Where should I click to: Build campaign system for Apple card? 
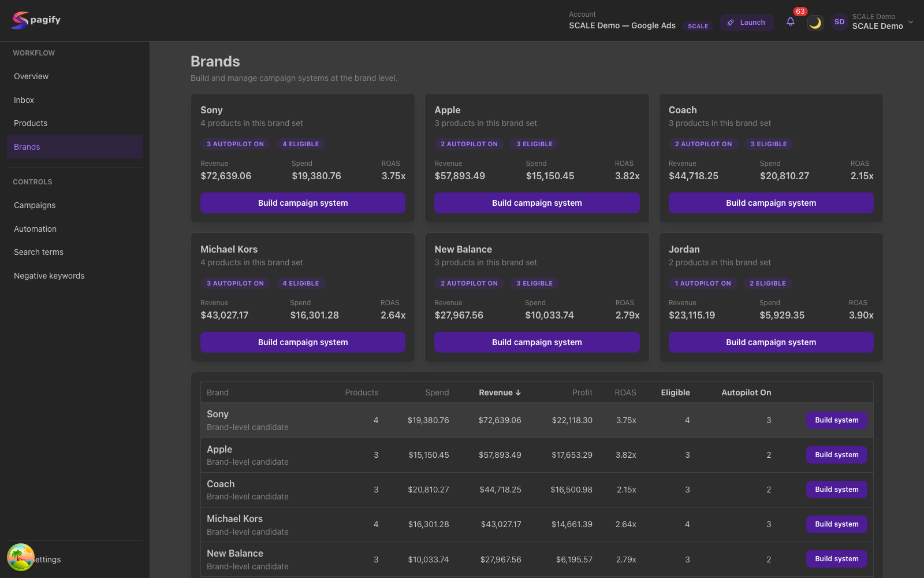coord(536,203)
